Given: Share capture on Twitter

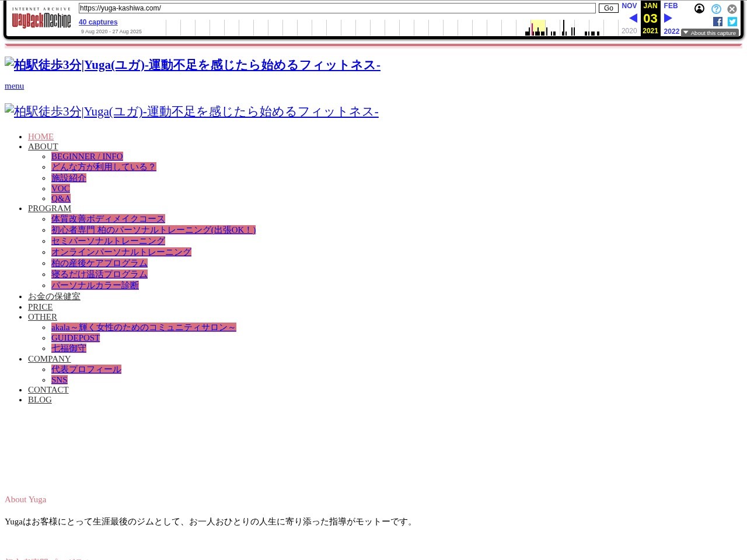Looking at the screenshot, I should point(732,22).
